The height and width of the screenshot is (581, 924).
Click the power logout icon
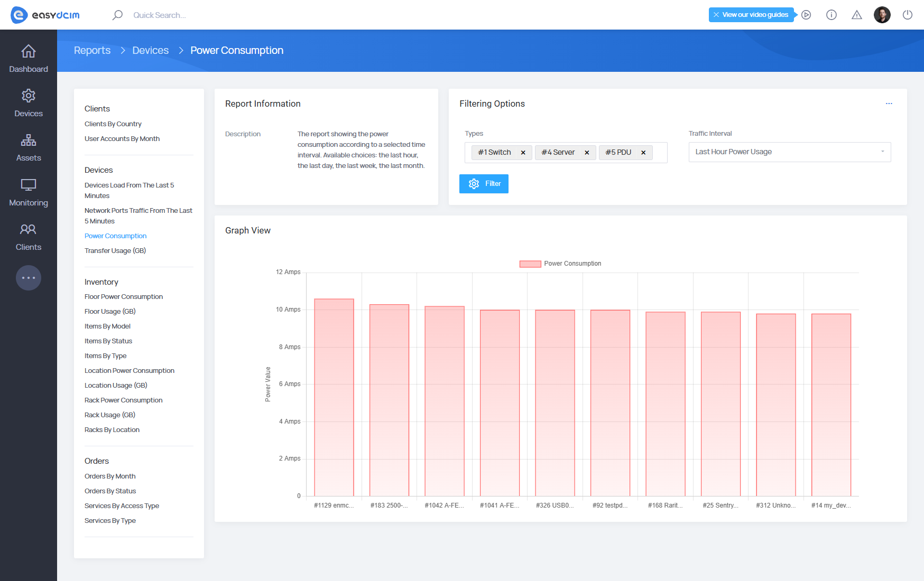(908, 15)
